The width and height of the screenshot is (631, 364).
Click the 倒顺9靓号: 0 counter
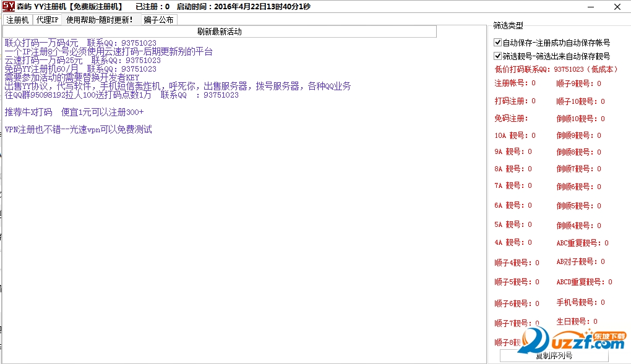tap(578, 135)
